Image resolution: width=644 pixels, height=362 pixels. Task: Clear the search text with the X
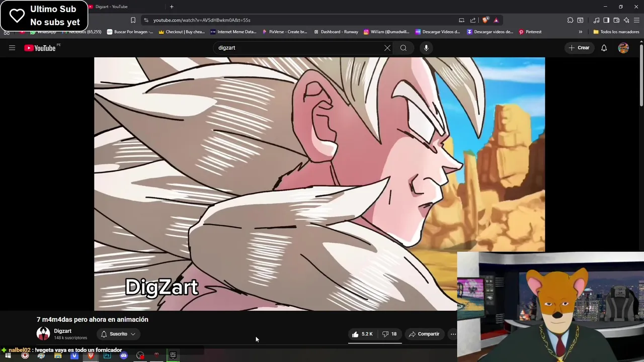tap(387, 48)
